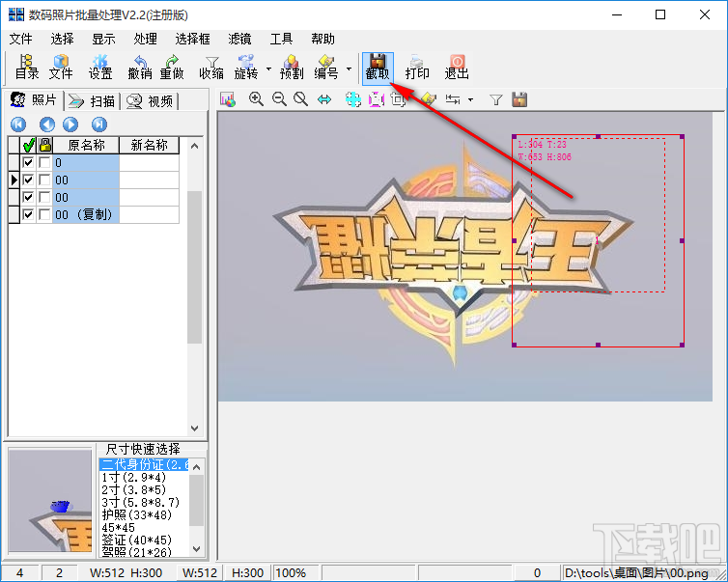Select the 二代身份证 size preset
This screenshot has width=728, height=582.
tap(144, 464)
